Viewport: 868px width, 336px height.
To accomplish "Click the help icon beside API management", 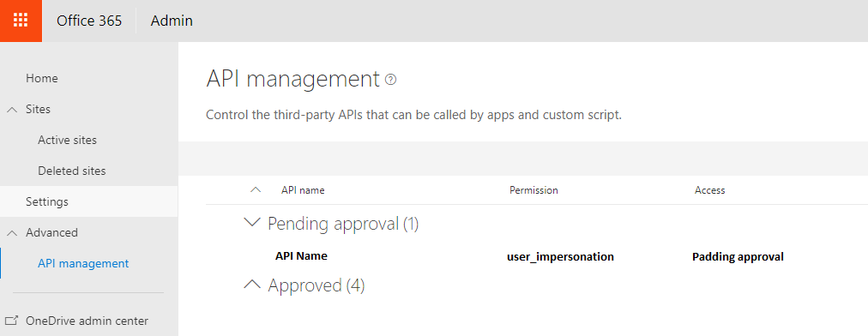I will [x=391, y=80].
